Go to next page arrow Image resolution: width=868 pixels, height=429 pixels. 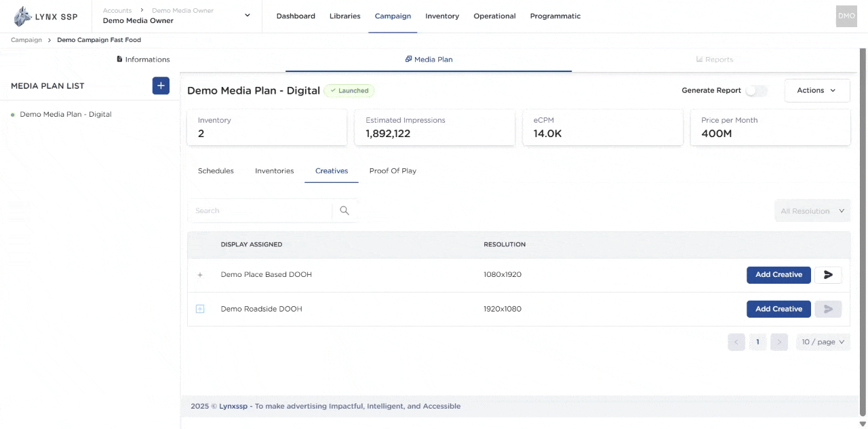(x=779, y=342)
